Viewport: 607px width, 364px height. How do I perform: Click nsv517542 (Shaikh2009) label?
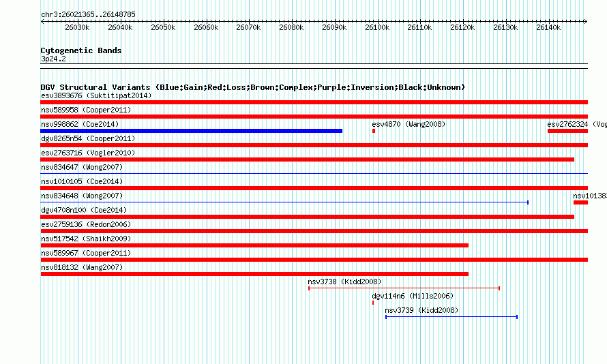86,239
